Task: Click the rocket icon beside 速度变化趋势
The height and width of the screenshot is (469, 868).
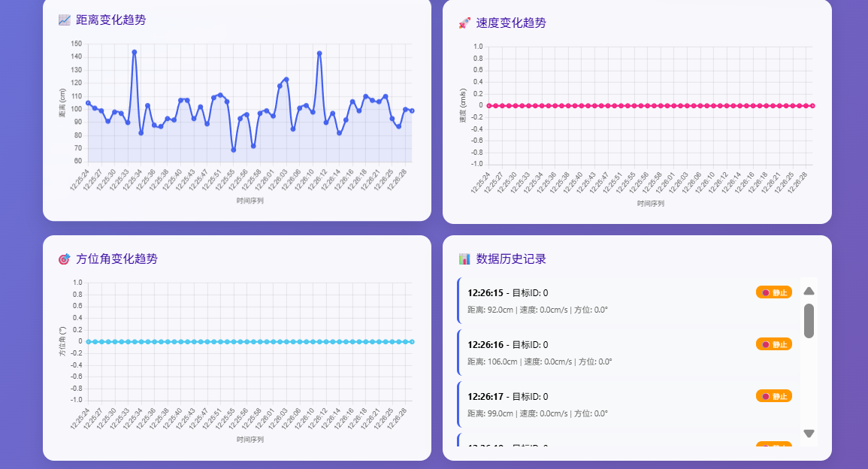Action: point(464,23)
